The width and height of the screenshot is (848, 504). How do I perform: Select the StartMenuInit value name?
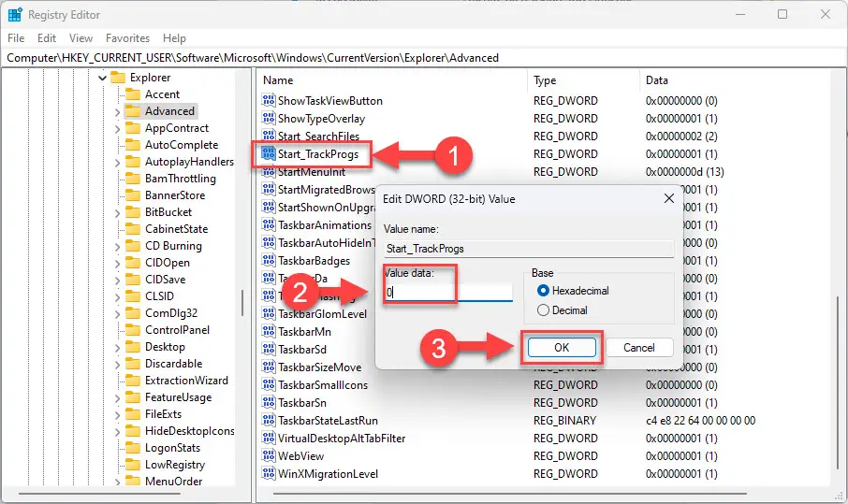tap(312, 173)
